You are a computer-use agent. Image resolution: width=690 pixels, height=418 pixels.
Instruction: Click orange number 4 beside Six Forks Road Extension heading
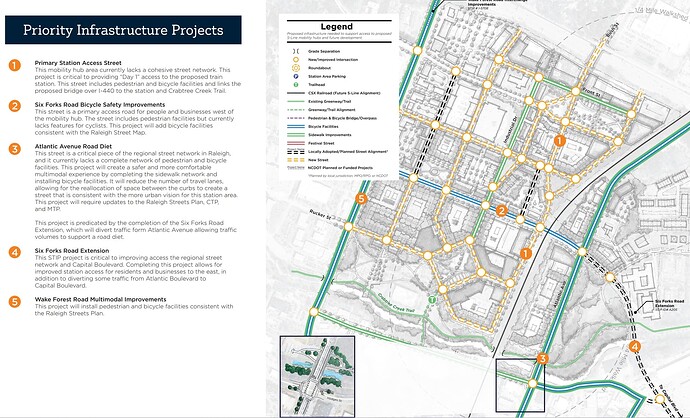tap(15, 252)
